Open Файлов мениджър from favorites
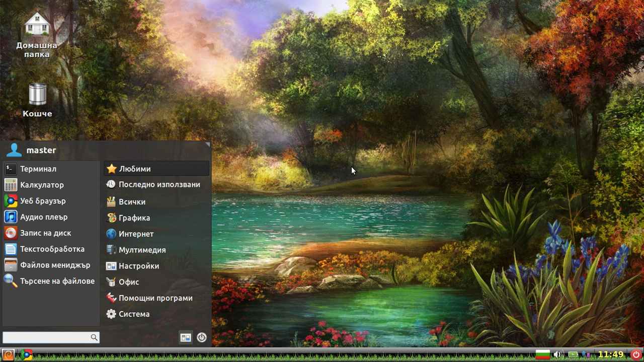This screenshot has height=362, width=644. pyautogui.click(x=51, y=265)
